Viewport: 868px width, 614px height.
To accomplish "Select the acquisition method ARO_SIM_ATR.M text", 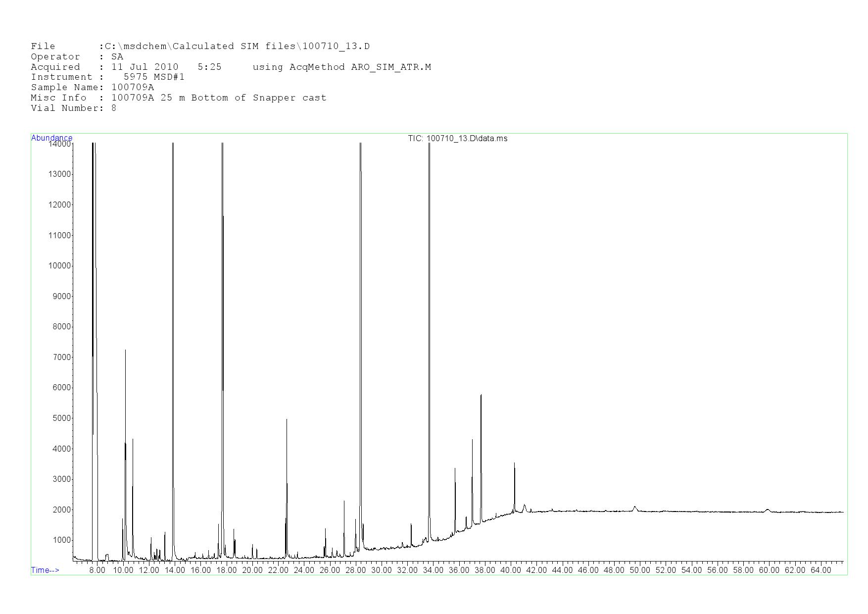I will point(391,67).
